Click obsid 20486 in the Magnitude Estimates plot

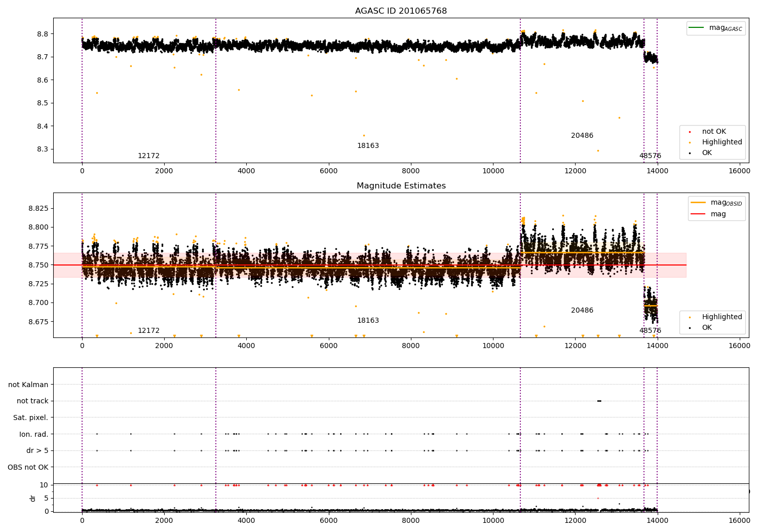582,310
